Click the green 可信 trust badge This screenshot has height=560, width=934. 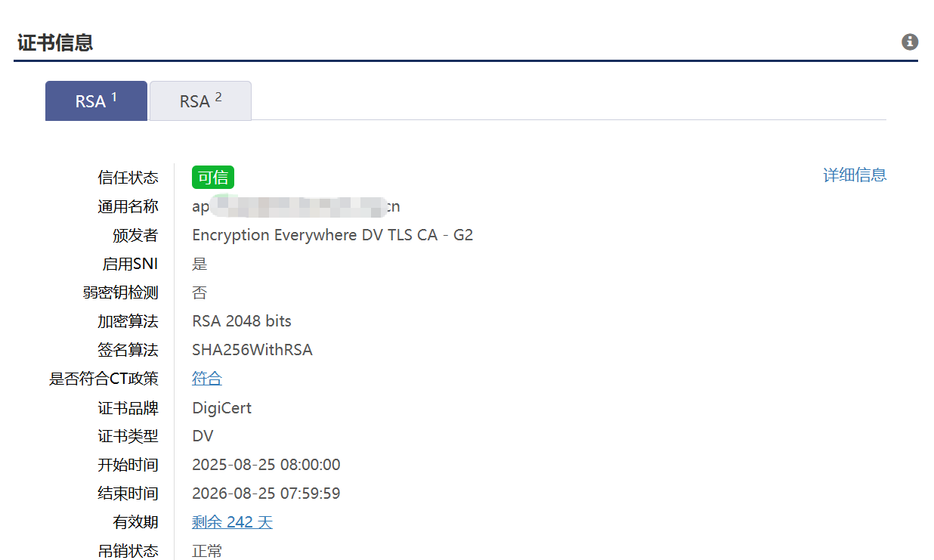click(213, 178)
